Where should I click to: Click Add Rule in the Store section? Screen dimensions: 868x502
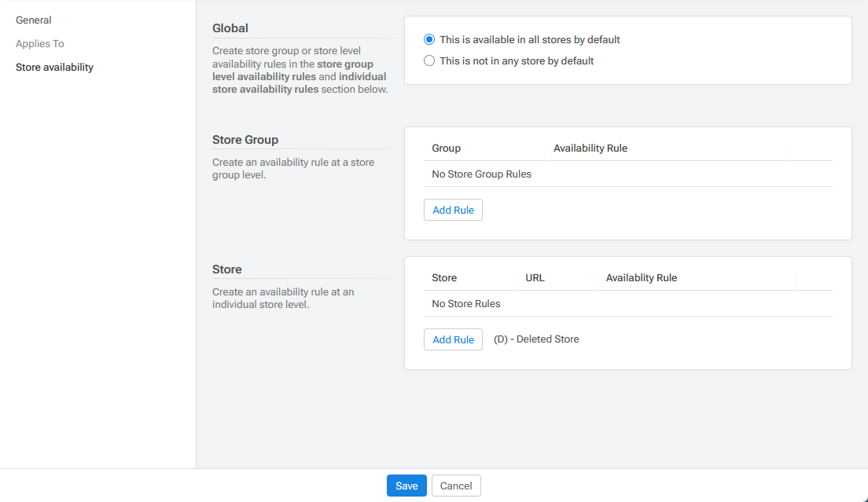453,339
